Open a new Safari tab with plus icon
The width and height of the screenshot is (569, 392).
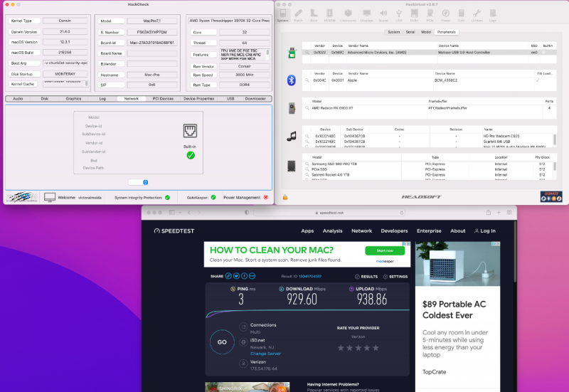click(499, 212)
